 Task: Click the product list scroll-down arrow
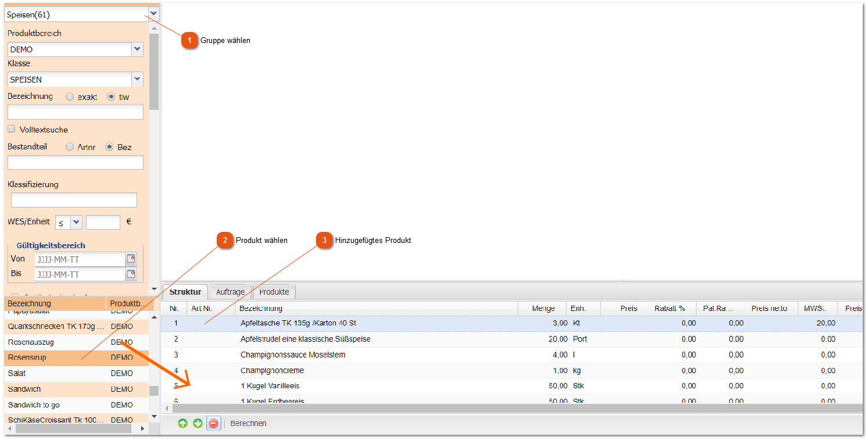coord(154,416)
